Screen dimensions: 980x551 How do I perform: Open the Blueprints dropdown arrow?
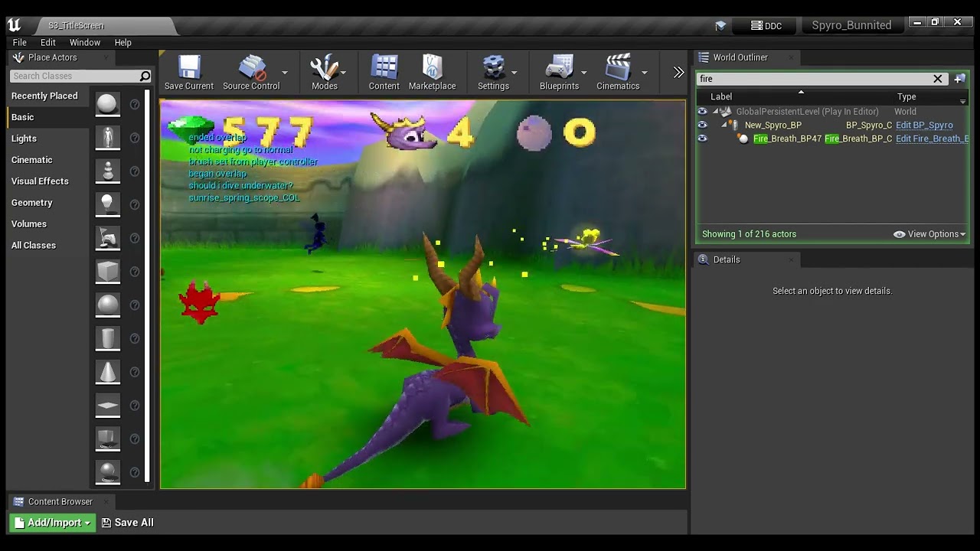click(583, 73)
